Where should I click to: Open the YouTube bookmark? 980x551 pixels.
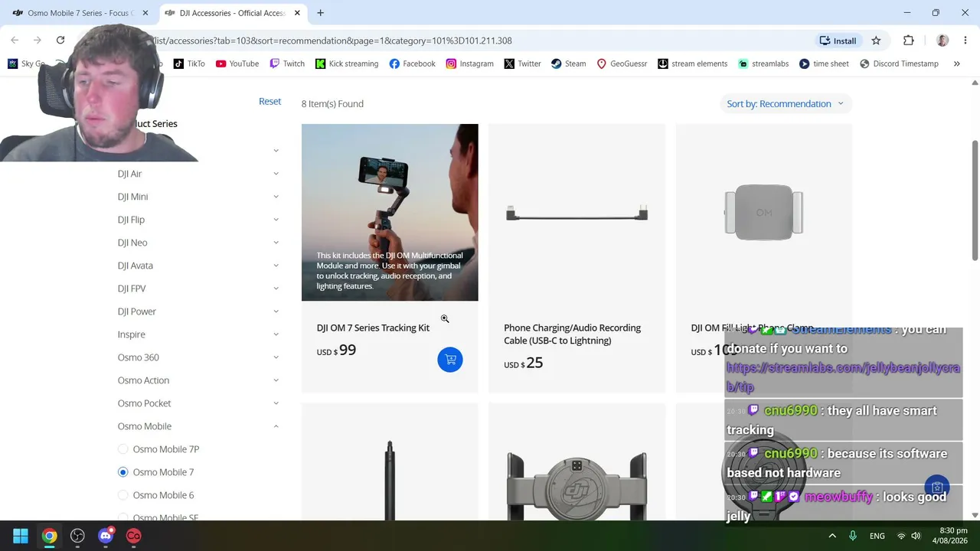pos(237,64)
